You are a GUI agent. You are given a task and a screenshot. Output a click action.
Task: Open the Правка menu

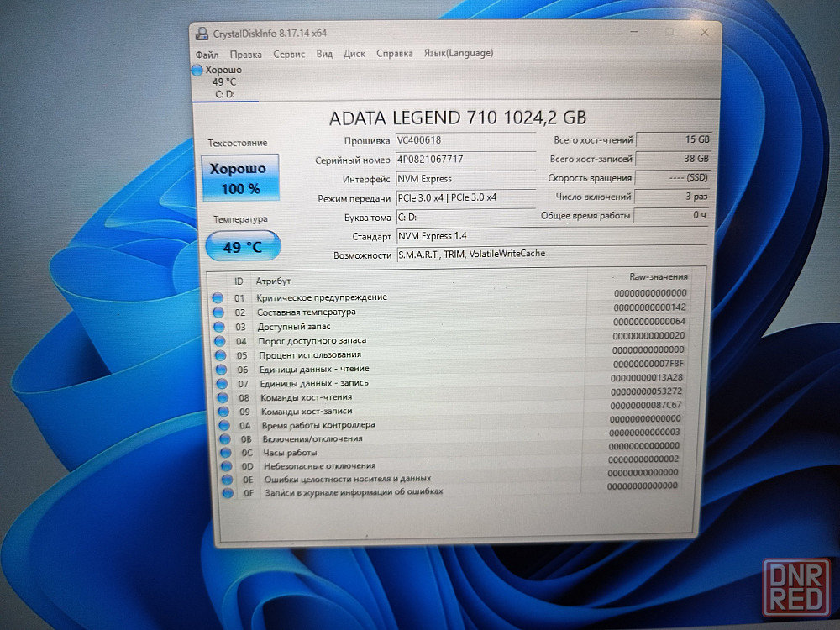pos(246,54)
